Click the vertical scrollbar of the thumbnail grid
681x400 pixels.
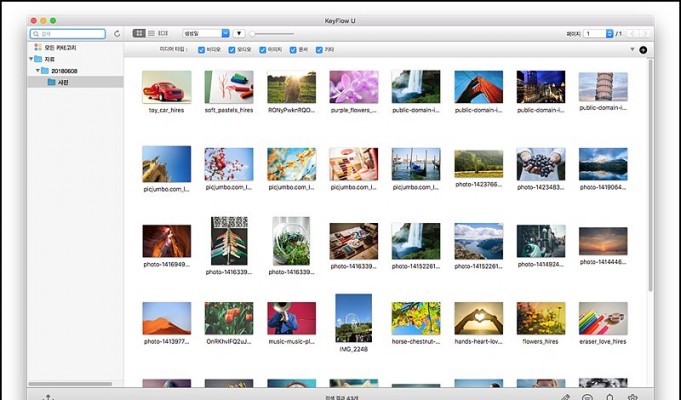tap(650, 176)
